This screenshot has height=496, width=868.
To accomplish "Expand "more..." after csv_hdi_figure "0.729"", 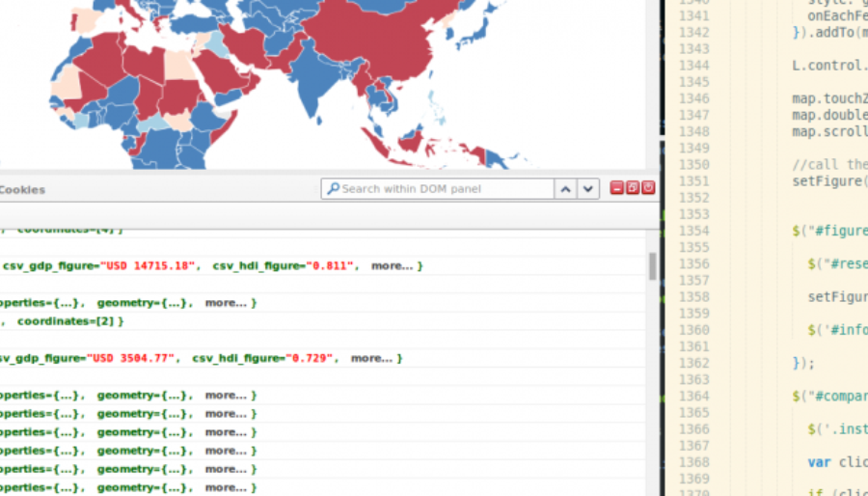I will point(372,358).
